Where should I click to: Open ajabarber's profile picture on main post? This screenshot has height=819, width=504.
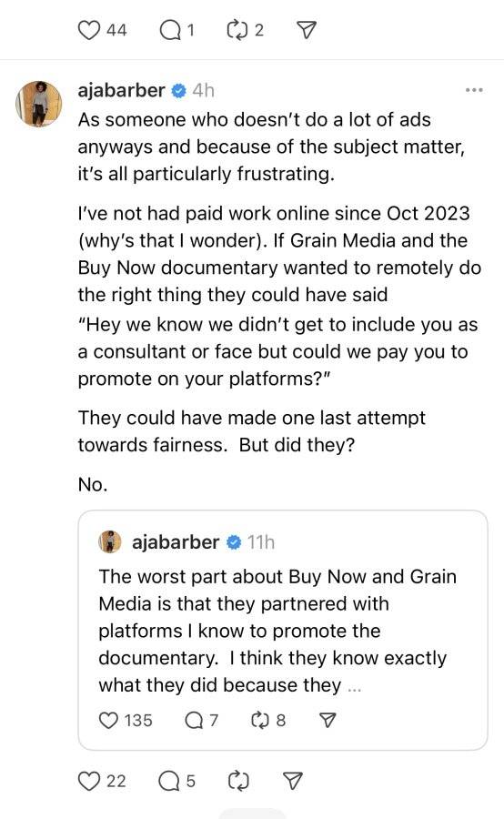point(39,104)
